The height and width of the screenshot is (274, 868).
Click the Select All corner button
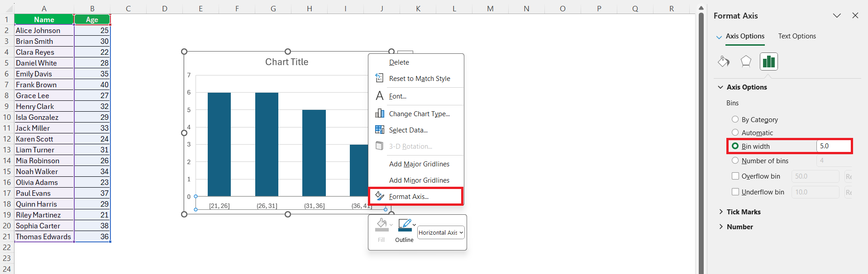[7, 9]
